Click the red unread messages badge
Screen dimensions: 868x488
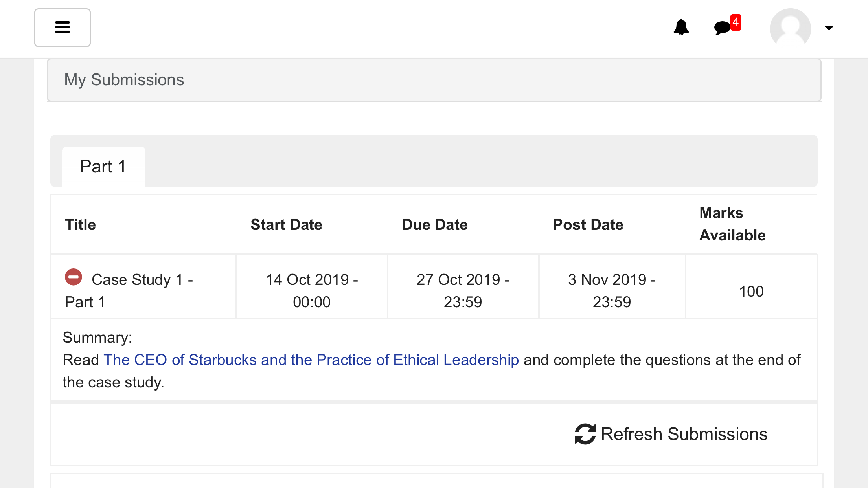point(736,22)
